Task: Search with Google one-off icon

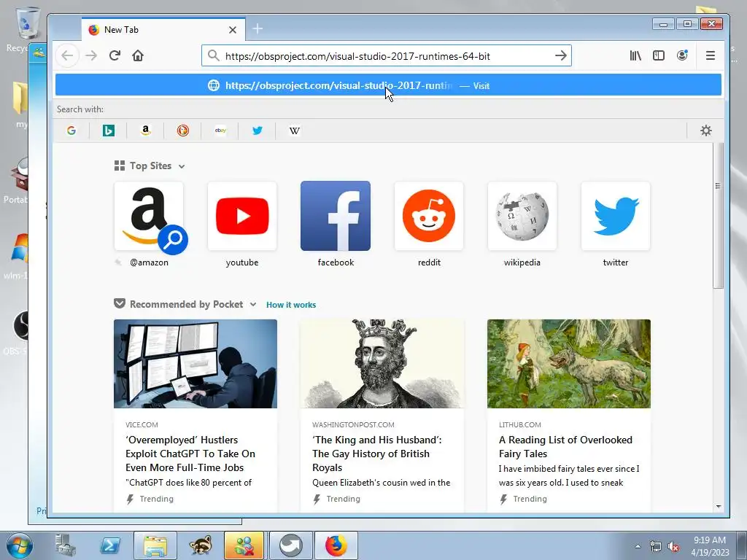Action: tap(71, 131)
